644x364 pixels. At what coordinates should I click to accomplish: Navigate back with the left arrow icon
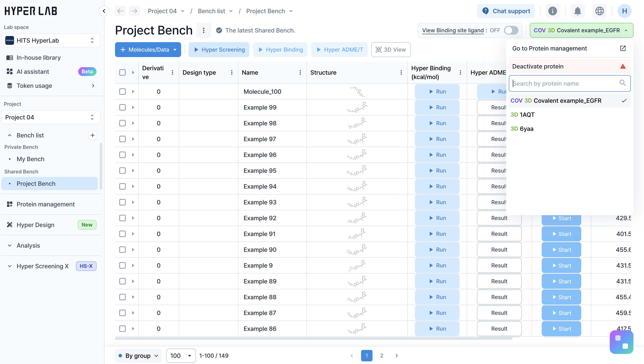pos(120,11)
